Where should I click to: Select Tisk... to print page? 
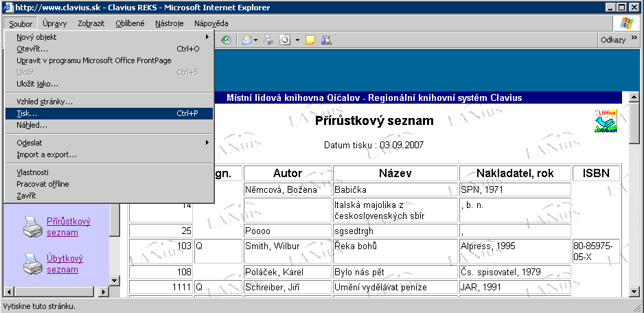tap(109, 113)
